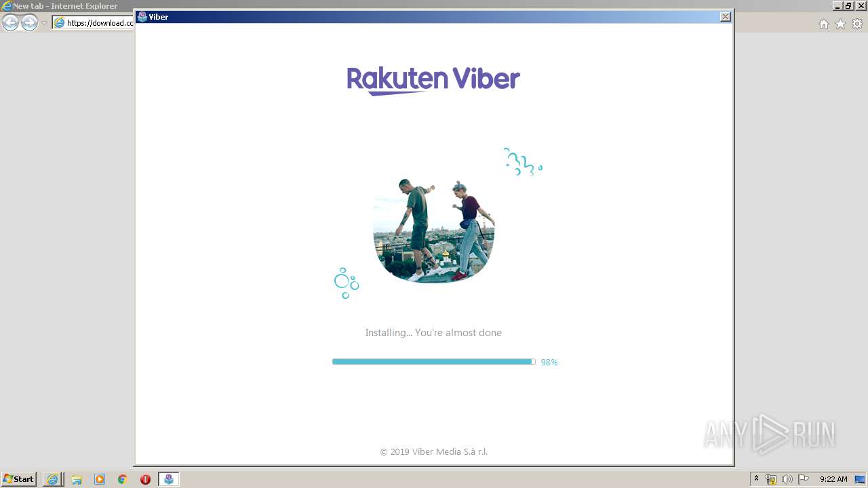868x488 pixels.
Task: Click the Internet Explorer back arrow
Action: [x=10, y=23]
